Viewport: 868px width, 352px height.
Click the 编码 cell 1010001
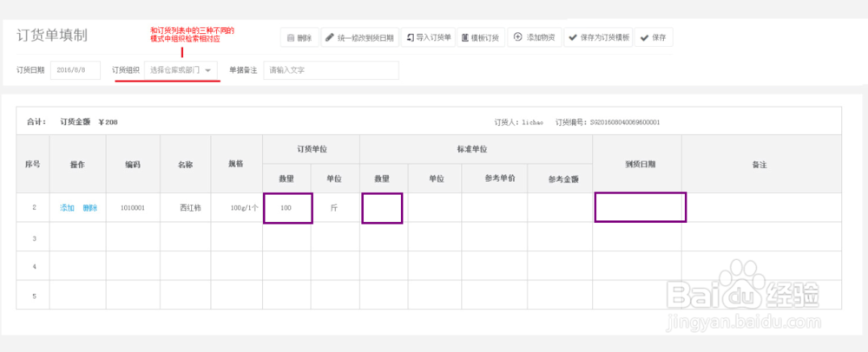(133, 208)
